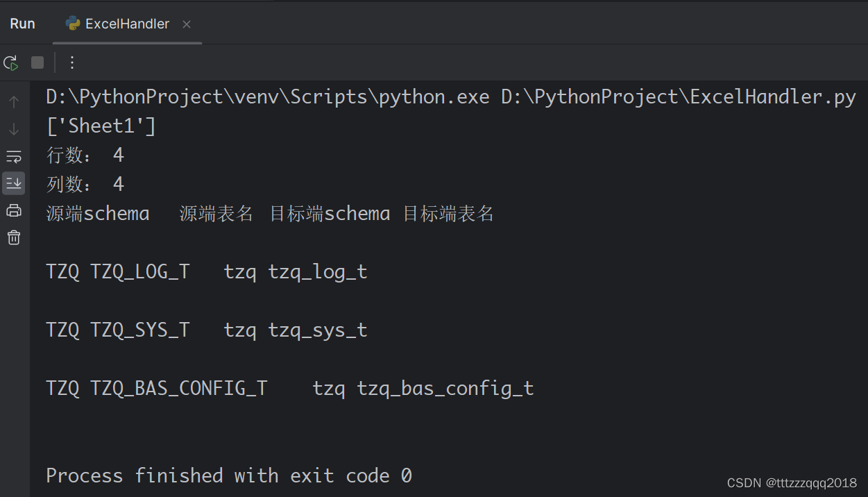Close the ExcelHandler tab
Image resolution: width=868 pixels, height=497 pixels.
(x=185, y=23)
